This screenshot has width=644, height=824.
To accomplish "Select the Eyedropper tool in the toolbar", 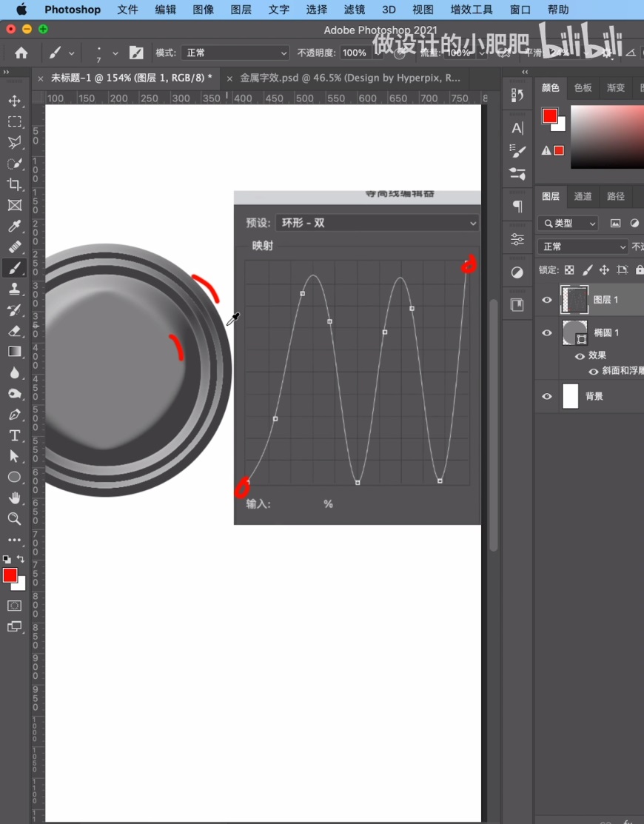I will pyautogui.click(x=14, y=226).
